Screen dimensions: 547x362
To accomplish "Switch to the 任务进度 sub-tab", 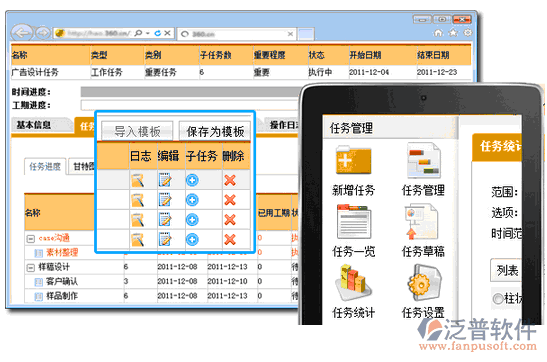I will 45,167.
